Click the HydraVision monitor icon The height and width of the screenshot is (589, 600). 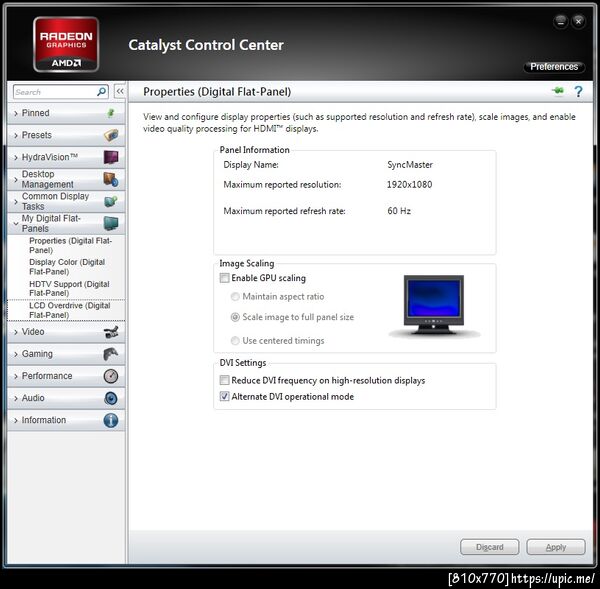point(111,157)
